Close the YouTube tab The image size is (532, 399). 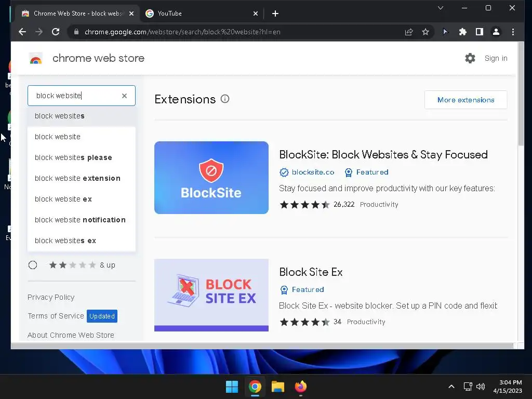point(256,14)
